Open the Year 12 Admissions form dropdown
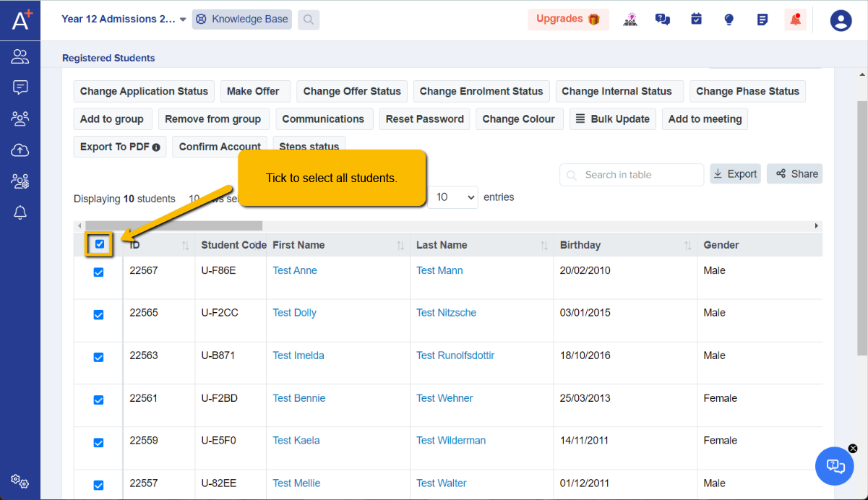 (x=124, y=20)
